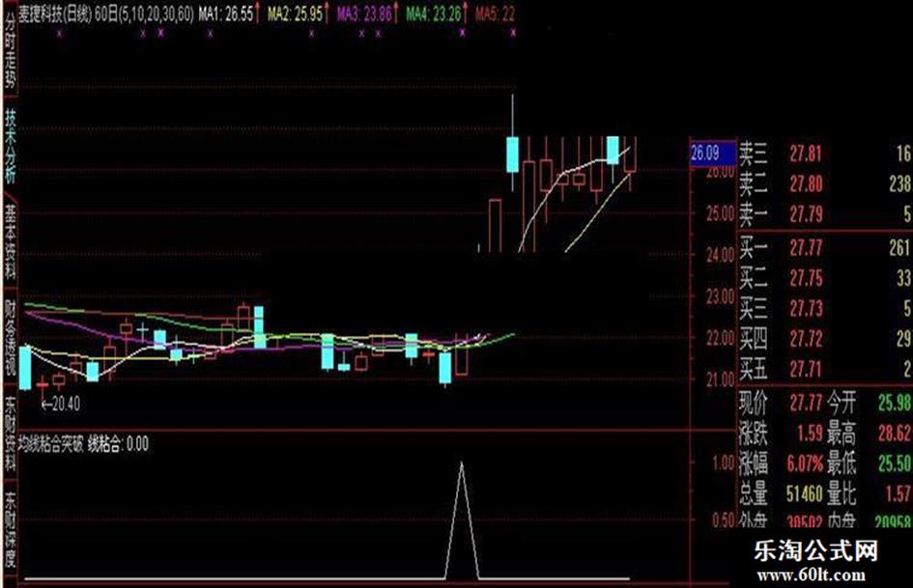This screenshot has height=588, width=913.
Task: Click the 25.00 price axis label
Action: (721, 213)
